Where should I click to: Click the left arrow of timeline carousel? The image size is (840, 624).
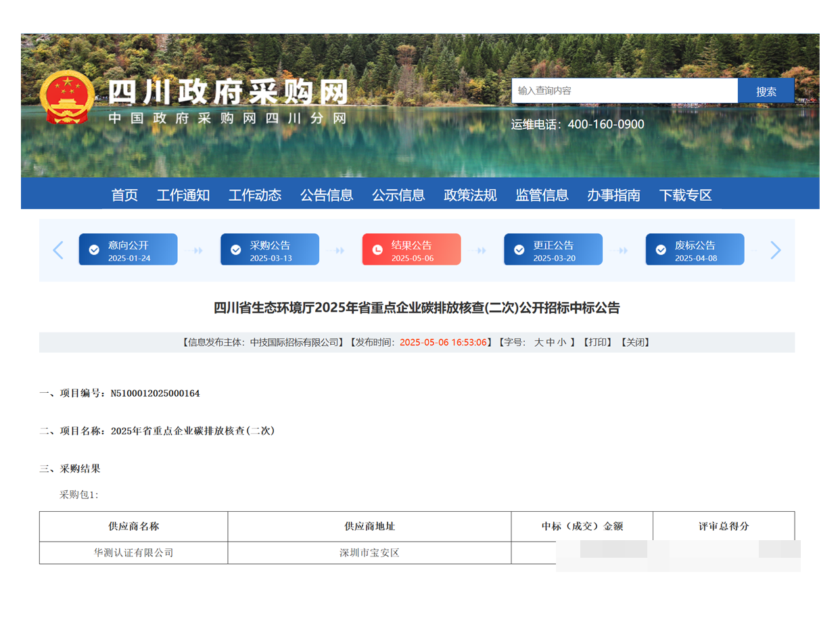point(58,250)
